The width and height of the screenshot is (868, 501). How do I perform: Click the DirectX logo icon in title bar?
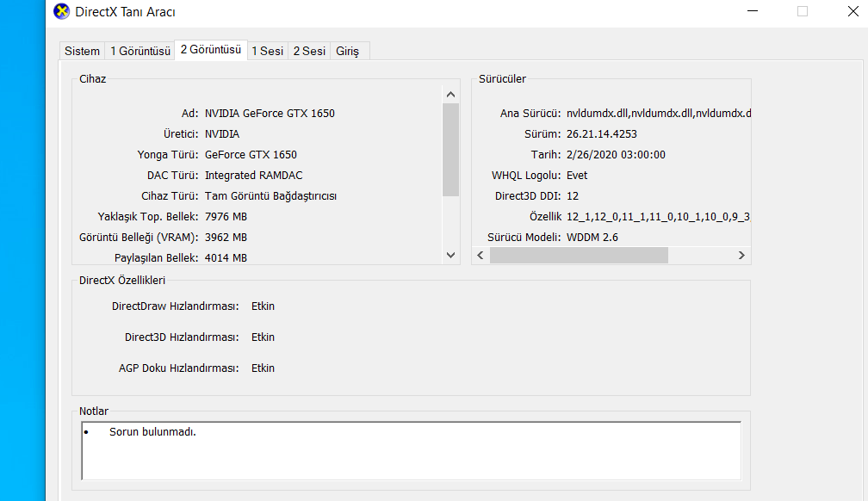[61, 11]
